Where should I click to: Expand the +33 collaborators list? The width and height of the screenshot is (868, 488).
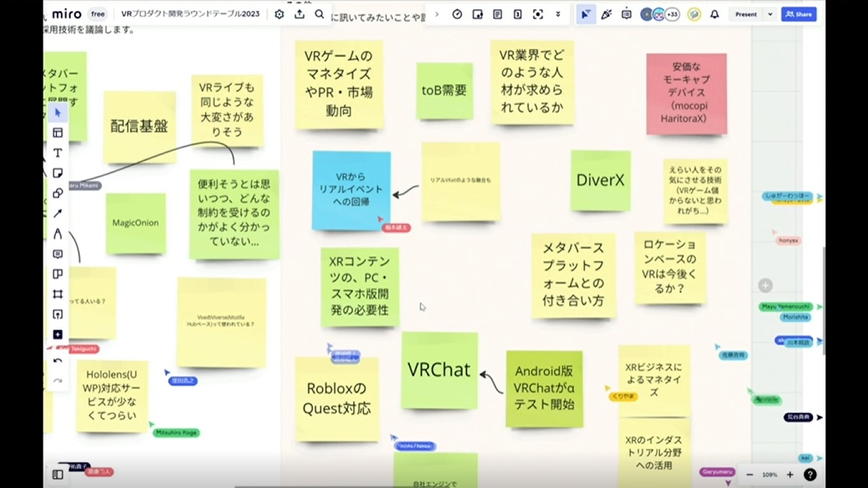tap(672, 14)
